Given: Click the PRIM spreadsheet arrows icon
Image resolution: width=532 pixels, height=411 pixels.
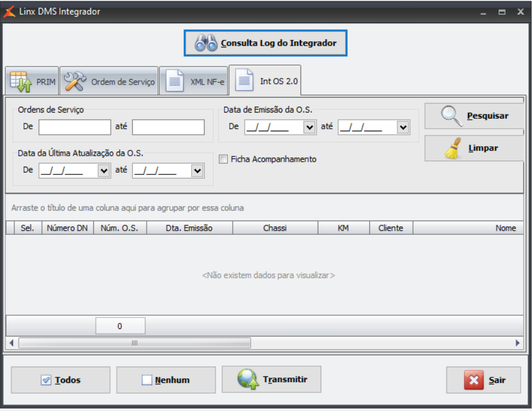Looking at the screenshot, I should coord(21,81).
